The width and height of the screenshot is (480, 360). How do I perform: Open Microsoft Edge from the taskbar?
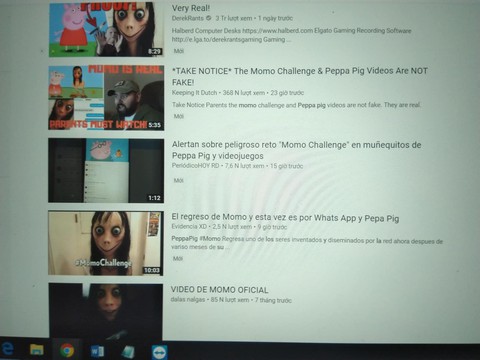tap(7, 349)
